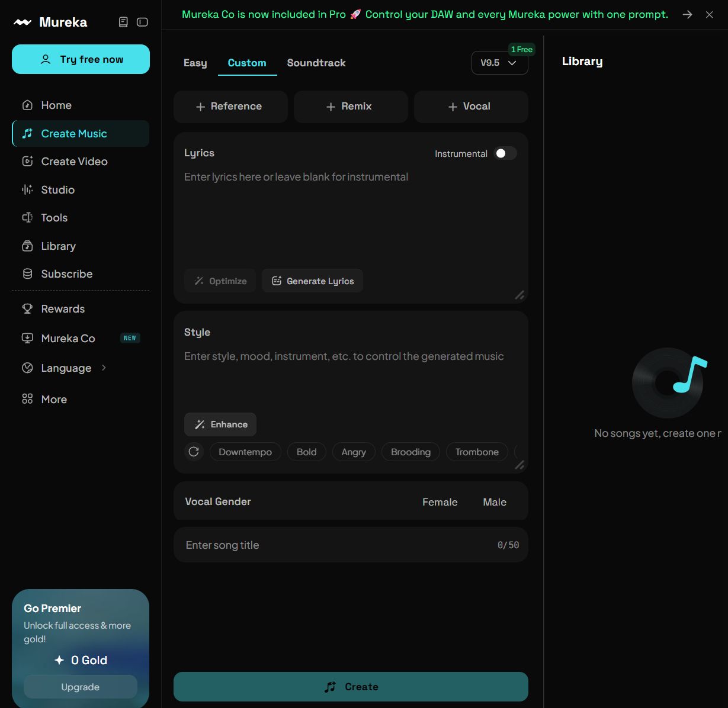Add the Bold style tag
728x708 pixels.
point(307,452)
